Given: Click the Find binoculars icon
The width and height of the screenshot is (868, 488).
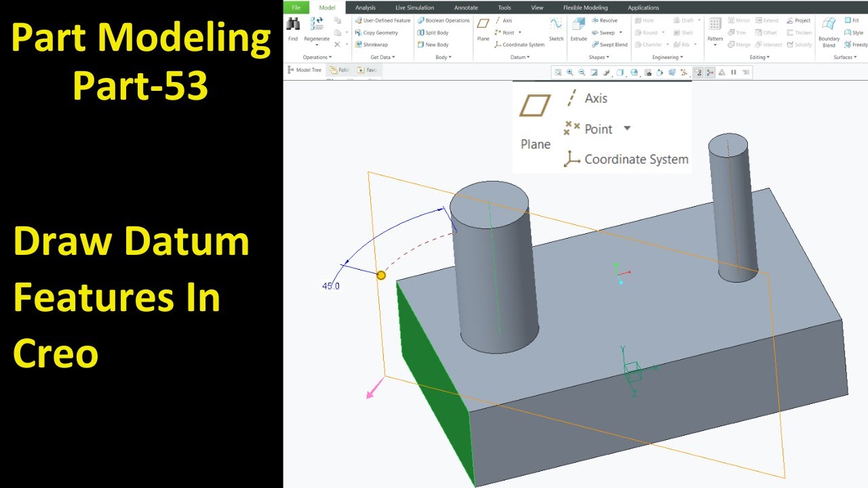Looking at the screenshot, I should [293, 24].
